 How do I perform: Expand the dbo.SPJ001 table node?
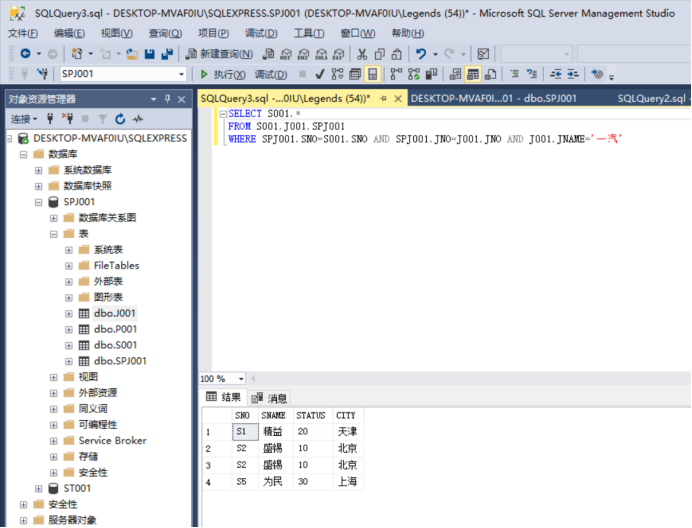tap(69, 361)
